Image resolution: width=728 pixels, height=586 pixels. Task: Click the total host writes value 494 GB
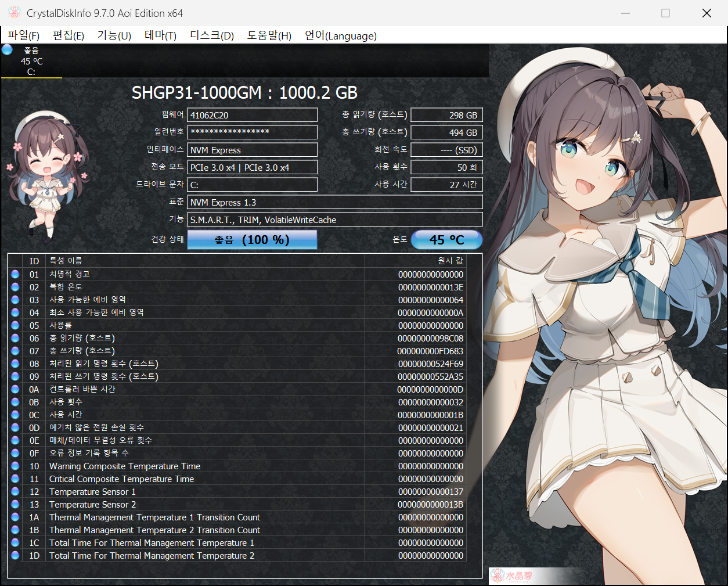click(x=446, y=132)
